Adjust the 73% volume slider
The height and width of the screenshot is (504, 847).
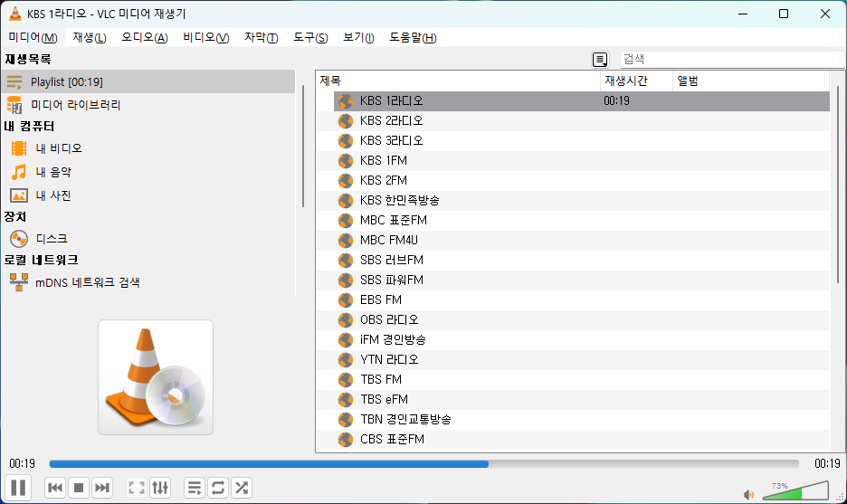click(795, 490)
